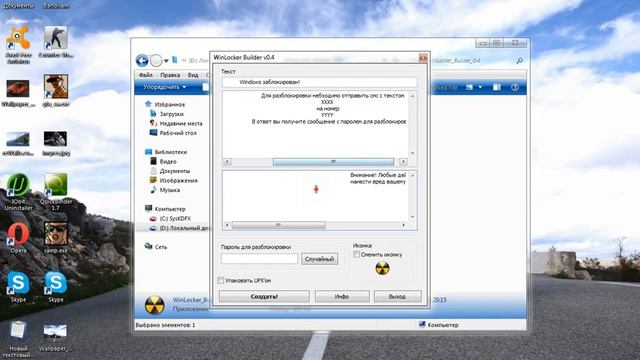Select the Wallpaper_ road image desktop file
The image size is (640, 360).
coord(55,338)
